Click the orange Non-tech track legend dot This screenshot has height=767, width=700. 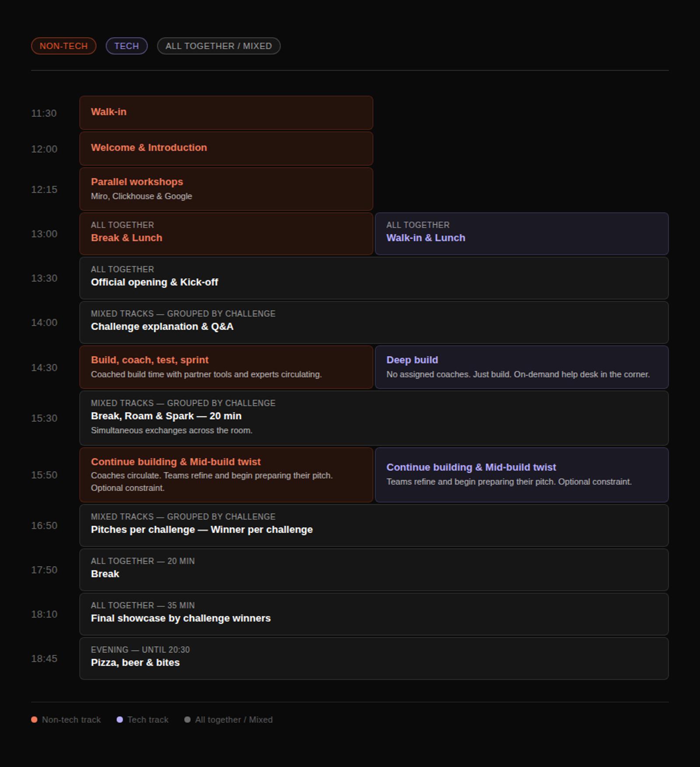34,720
